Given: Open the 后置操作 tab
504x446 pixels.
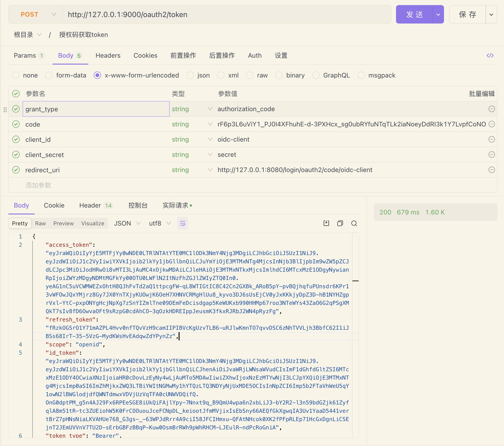Looking at the screenshot, I should click(x=222, y=55).
